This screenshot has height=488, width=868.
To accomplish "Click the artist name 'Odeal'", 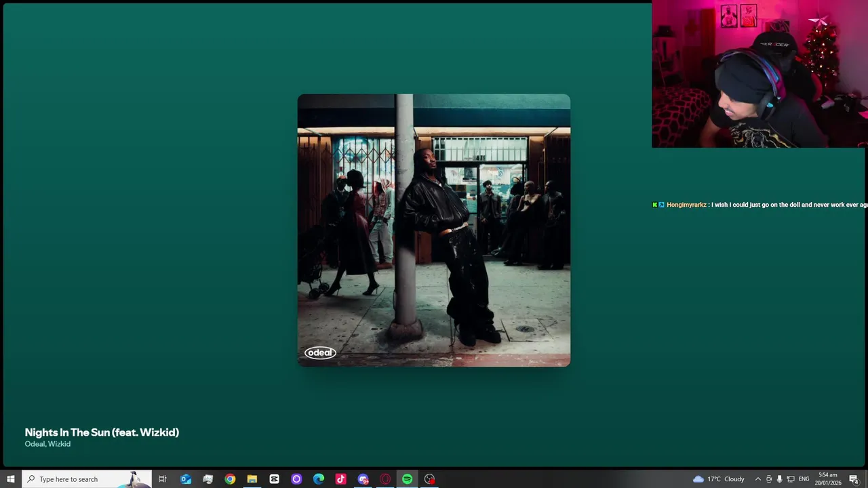I will (35, 444).
